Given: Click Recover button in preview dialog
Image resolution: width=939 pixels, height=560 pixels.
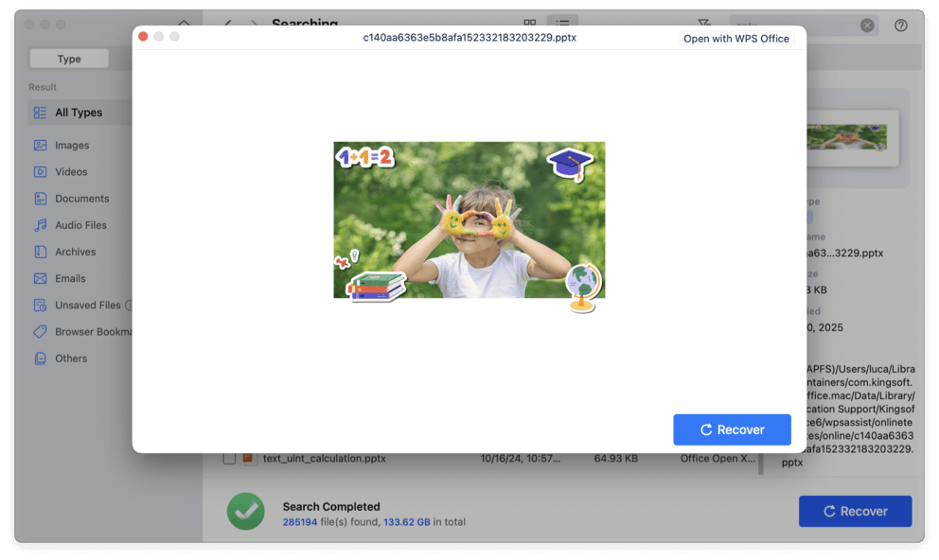Looking at the screenshot, I should [x=732, y=429].
